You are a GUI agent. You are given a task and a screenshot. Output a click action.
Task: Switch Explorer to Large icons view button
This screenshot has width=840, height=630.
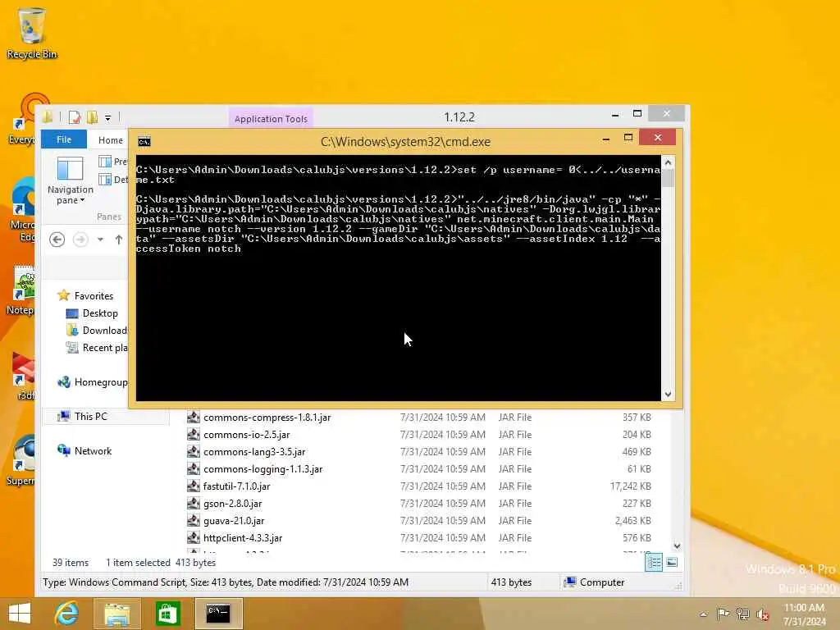point(672,562)
